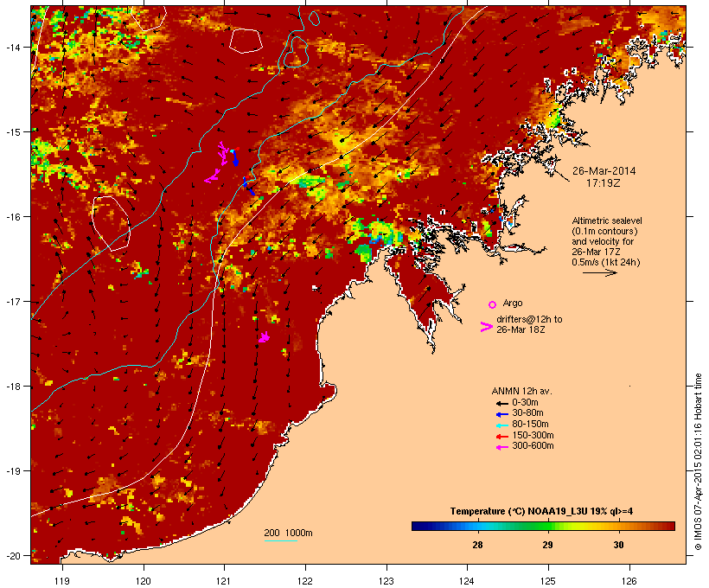Click the 30-80m depth label
709x588 pixels.
527,413
